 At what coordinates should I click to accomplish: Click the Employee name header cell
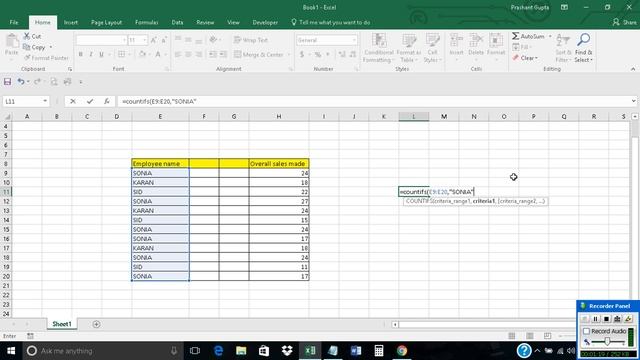(160, 164)
